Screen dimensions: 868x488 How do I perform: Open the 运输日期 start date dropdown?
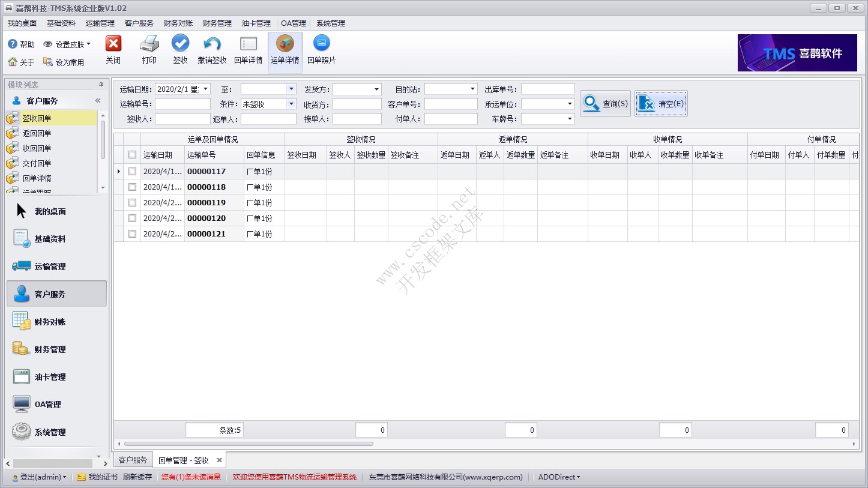(x=205, y=89)
